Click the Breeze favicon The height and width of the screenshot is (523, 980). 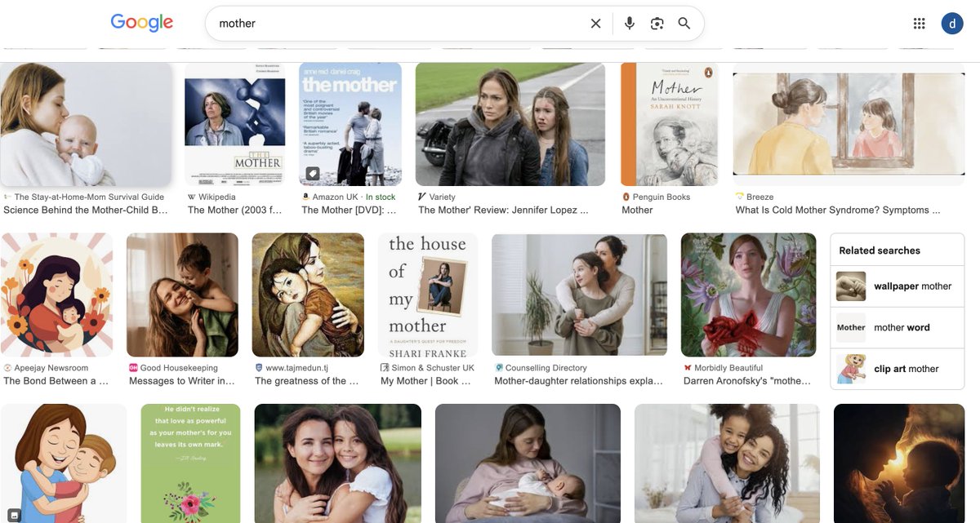point(740,197)
